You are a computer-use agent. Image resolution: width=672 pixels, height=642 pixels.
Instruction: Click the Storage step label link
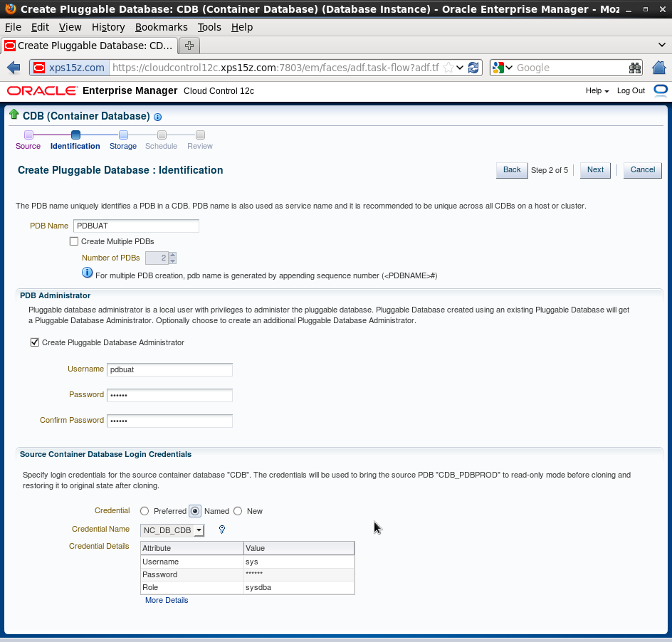point(123,146)
